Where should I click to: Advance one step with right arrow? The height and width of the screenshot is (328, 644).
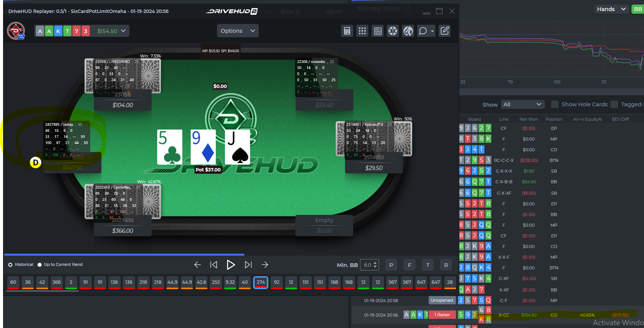pyautogui.click(x=265, y=265)
